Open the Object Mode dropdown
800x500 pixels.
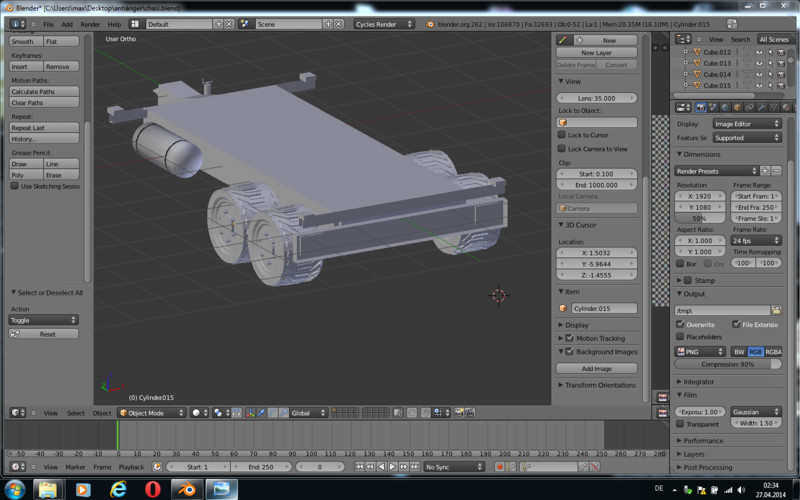pos(152,413)
